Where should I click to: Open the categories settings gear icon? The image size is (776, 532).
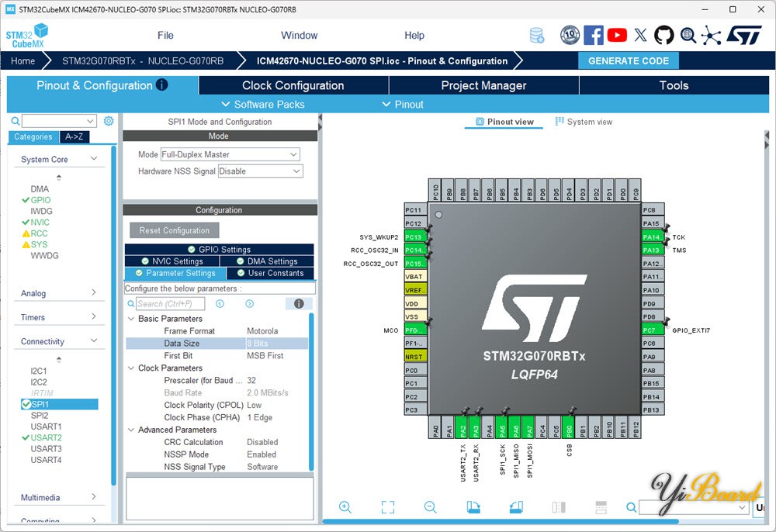[109, 121]
